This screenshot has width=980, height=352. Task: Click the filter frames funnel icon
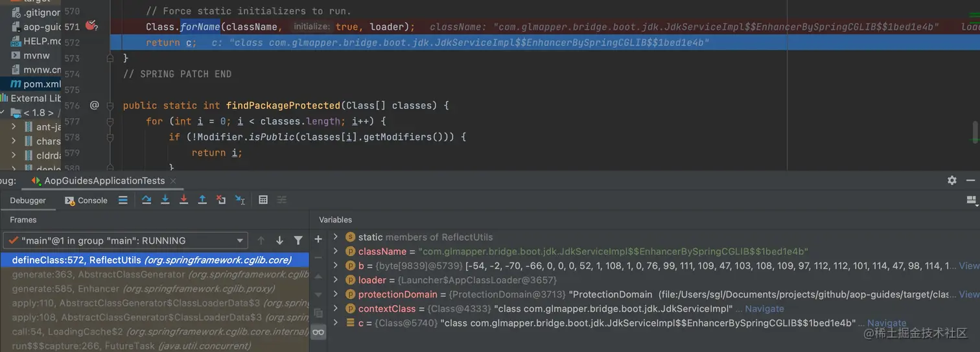click(x=298, y=241)
